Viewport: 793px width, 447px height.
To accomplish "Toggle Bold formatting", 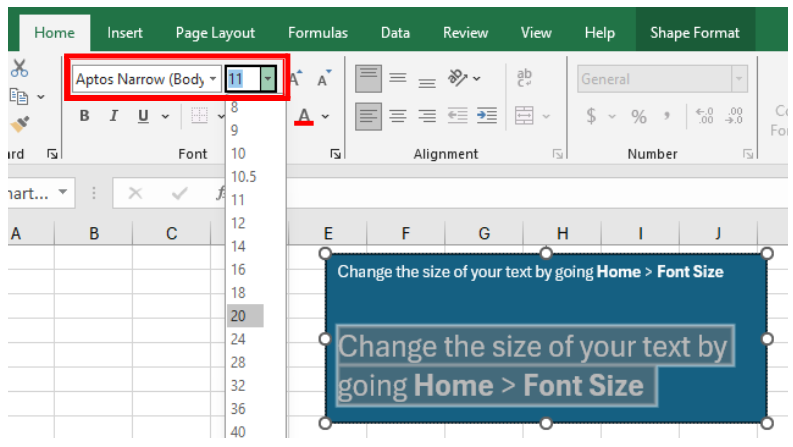I will [x=85, y=116].
